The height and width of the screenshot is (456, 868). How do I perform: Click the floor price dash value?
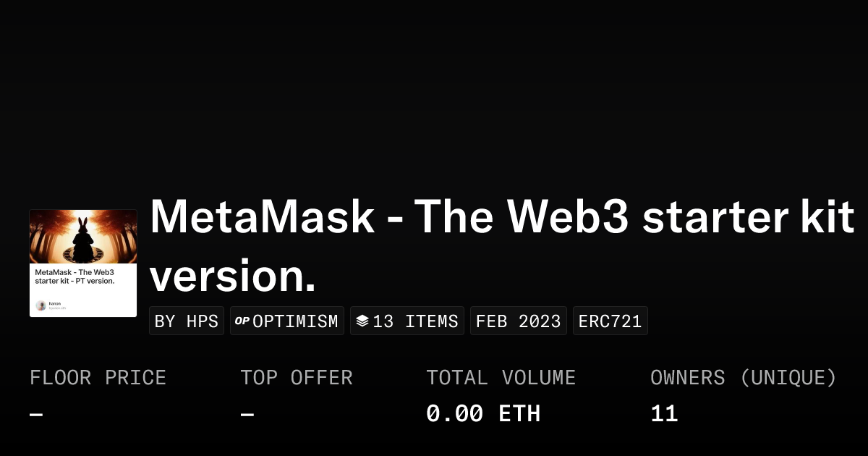pyautogui.click(x=36, y=415)
